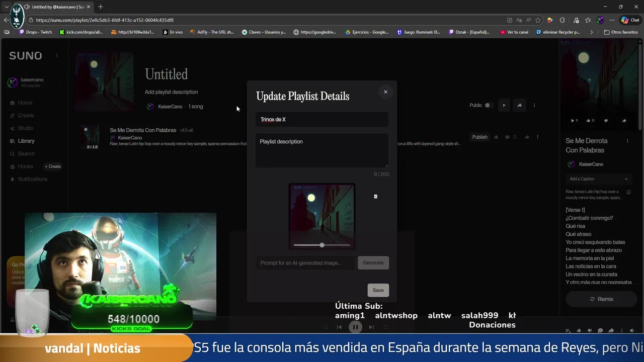The height and width of the screenshot is (362, 644).
Task: Open the Copilot Chat button
Action: pos(630,20)
